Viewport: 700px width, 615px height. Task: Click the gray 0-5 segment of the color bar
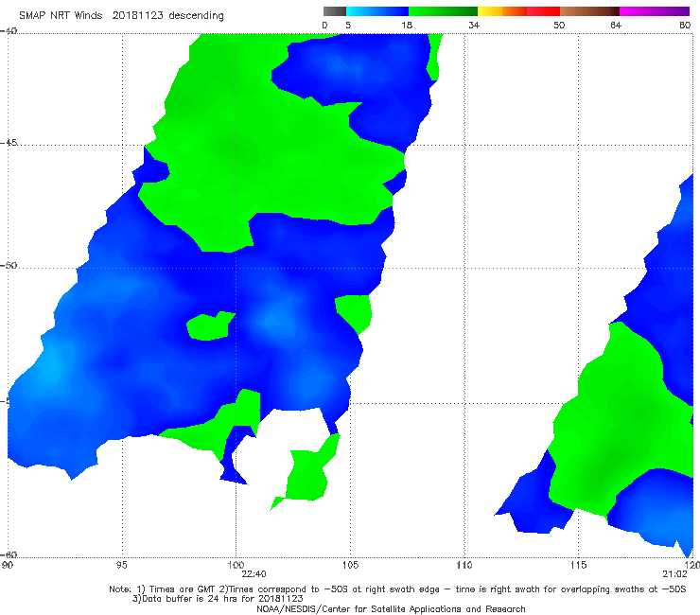(x=334, y=11)
